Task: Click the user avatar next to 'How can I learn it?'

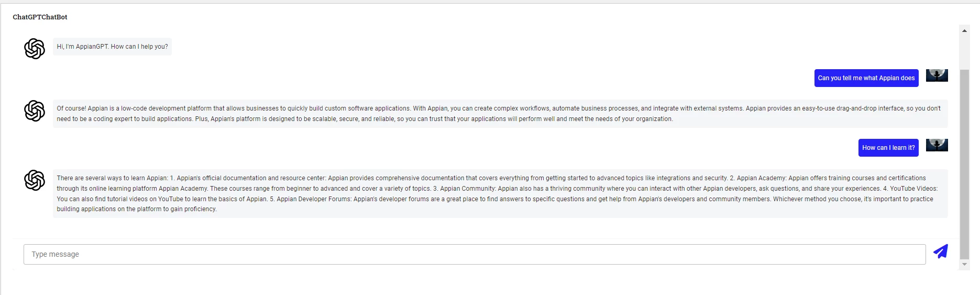Action: 937,145
